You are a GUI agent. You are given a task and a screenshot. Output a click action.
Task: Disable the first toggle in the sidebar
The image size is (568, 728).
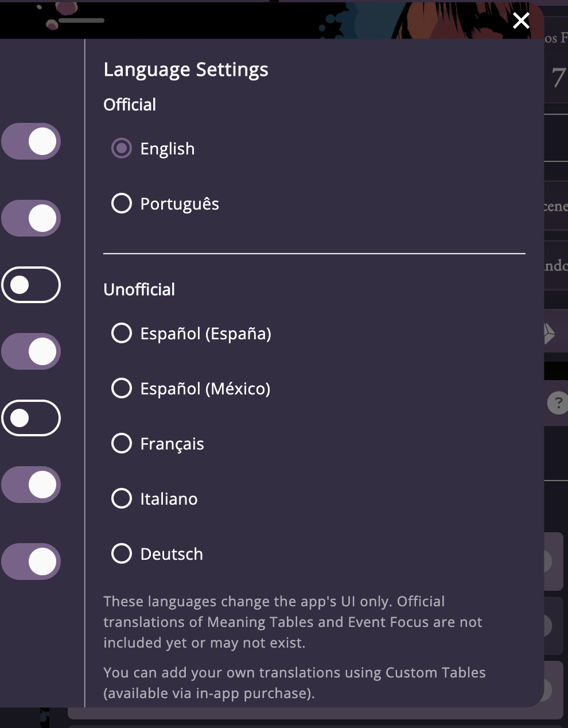pyautogui.click(x=31, y=141)
